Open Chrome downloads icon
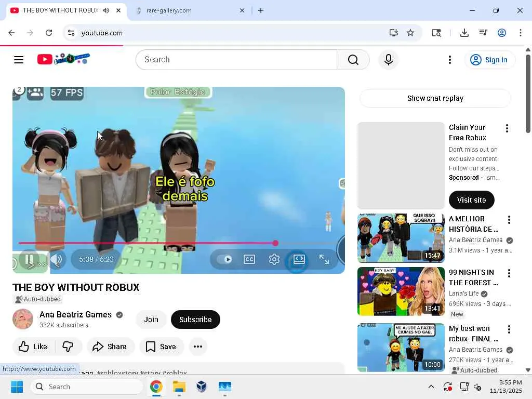This screenshot has height=399, width=532. point(464,33)
